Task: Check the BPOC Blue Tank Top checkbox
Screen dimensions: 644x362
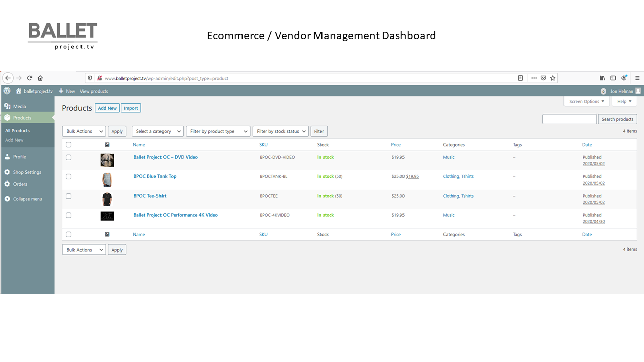Action: pyautogui.click(x=69, y=176)
